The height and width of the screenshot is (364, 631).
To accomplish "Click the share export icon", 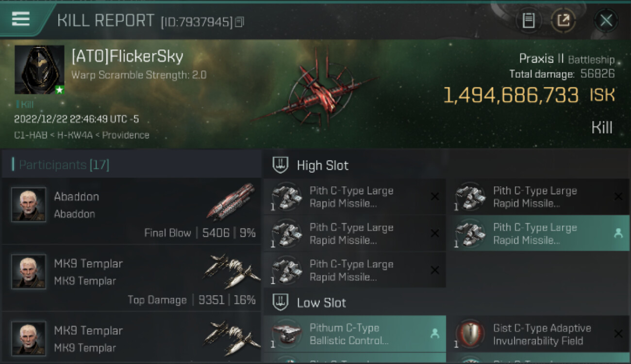I will pos(563,20).
